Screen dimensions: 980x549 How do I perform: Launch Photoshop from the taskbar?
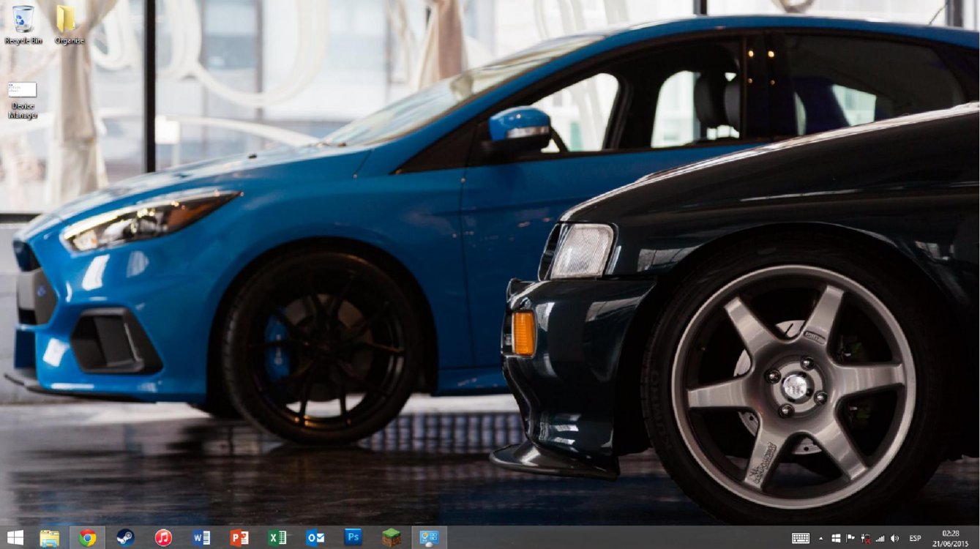click(354, 538)
